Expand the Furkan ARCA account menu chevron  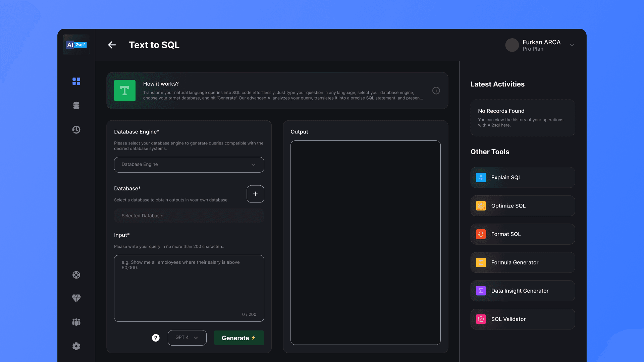click(572, 45)
